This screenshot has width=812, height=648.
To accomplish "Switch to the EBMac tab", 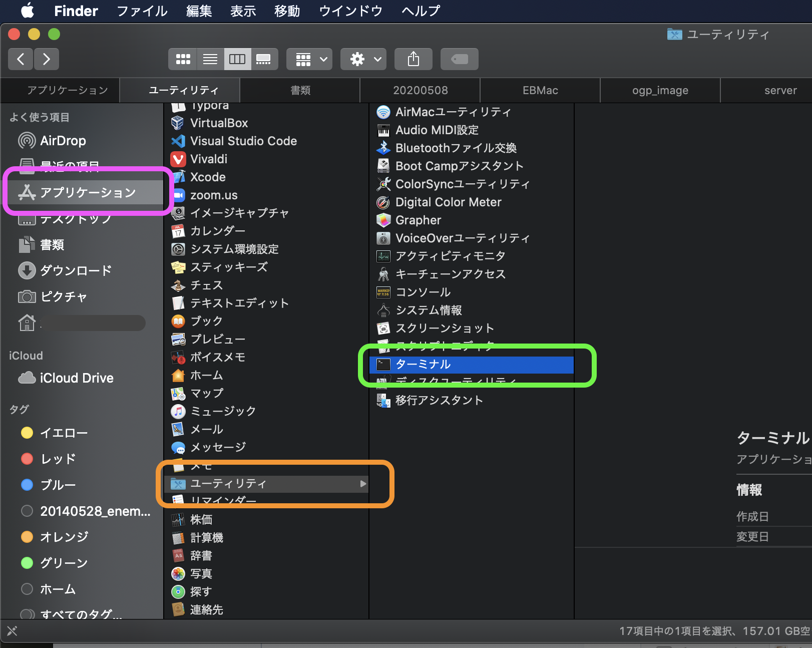I will pyautogui.click(x=540, y=90).
